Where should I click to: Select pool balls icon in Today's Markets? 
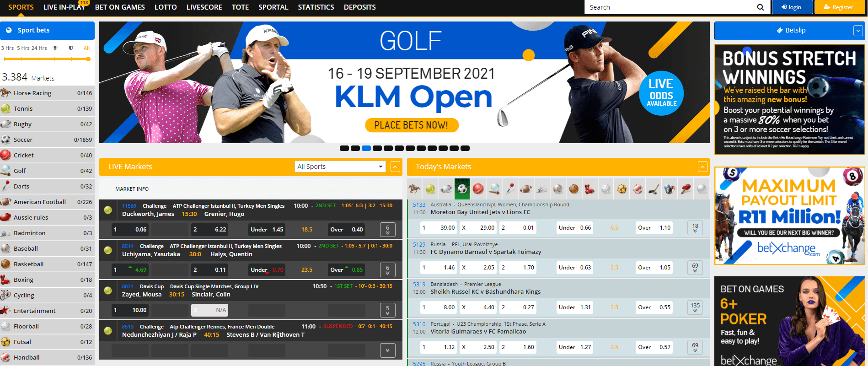(x=670, y=189)
